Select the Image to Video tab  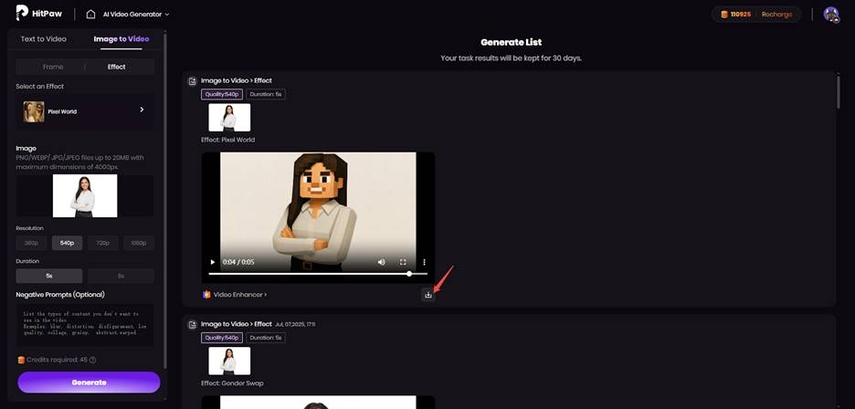pyautogui.click(x=121, y=39)
